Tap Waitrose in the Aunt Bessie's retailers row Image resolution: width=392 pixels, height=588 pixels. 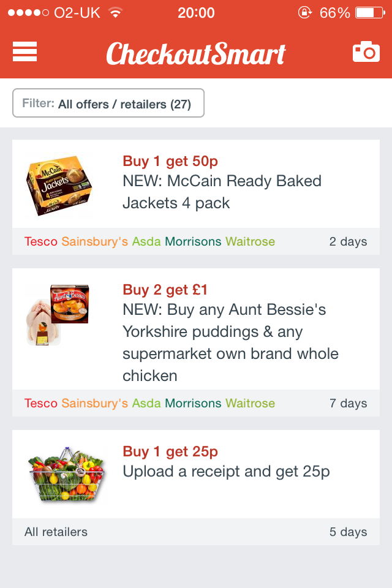click(250, 403)
